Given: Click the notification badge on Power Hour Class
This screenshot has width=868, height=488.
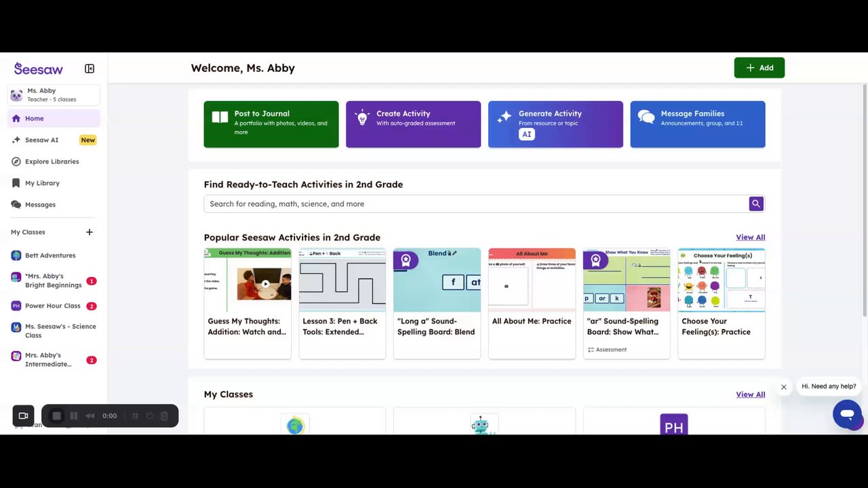Looking at the screenshot, I should 92,306.
